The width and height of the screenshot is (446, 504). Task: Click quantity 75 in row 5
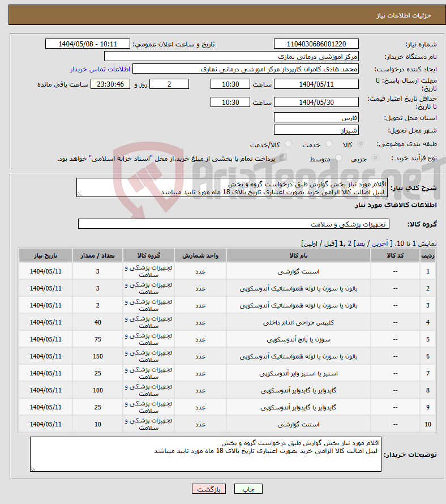coord(98,339)
